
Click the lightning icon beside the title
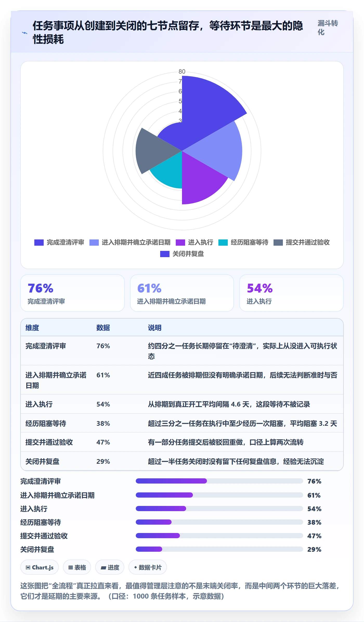tap(24, 33)
